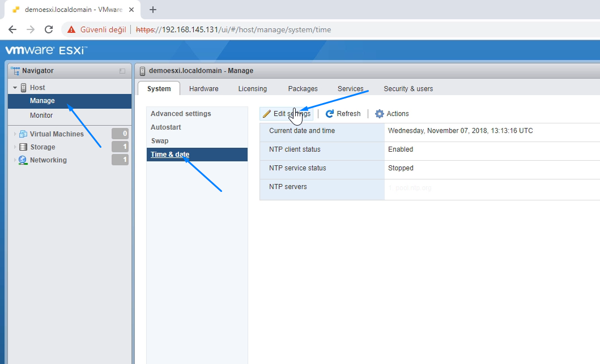Open a new browser tab
600x364 pixels.
[x=152, y=10]
